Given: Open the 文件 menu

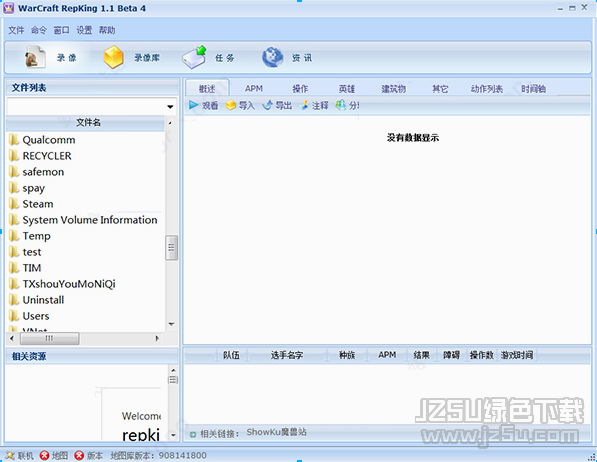Looking at the screenshot, I should point(16,30).
